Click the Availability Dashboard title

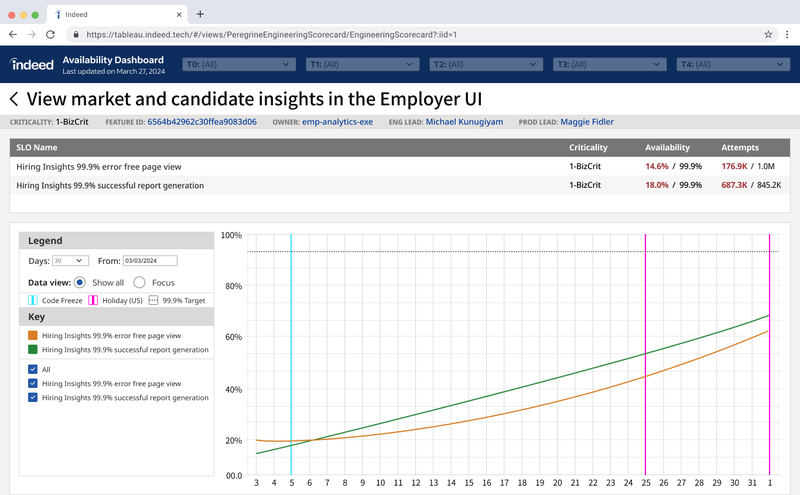click(x=113, y=60)
